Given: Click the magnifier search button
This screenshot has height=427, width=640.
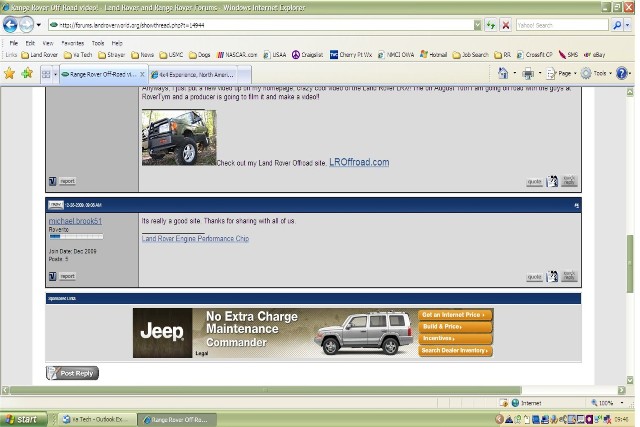Looking at the screenshot, I should click(x=617, y=25).
